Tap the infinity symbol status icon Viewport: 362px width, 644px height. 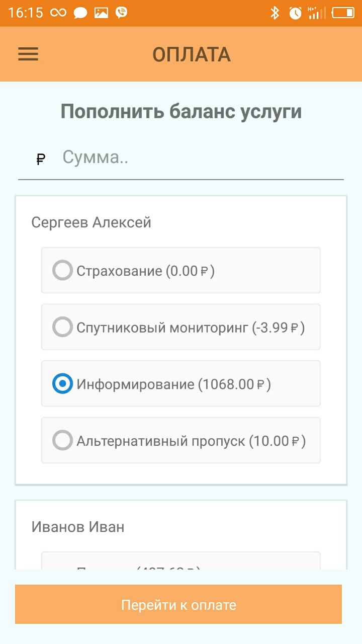[x=58, y=13]
